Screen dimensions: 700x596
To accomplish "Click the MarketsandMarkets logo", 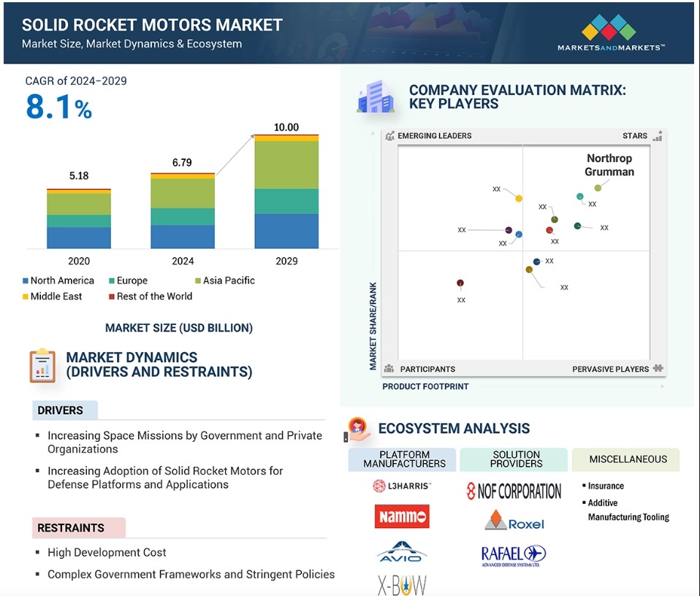I will tap(610, 33).
